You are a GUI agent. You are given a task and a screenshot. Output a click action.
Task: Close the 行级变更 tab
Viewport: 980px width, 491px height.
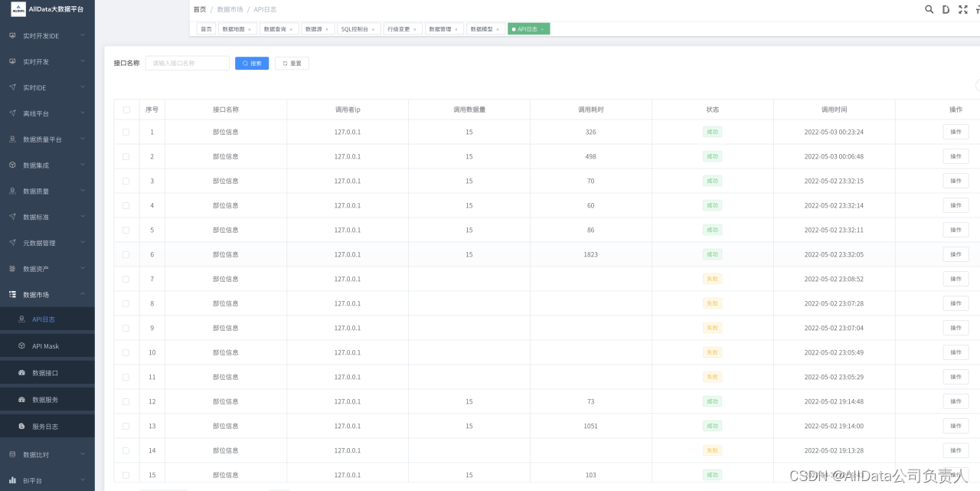pos(415,29)
